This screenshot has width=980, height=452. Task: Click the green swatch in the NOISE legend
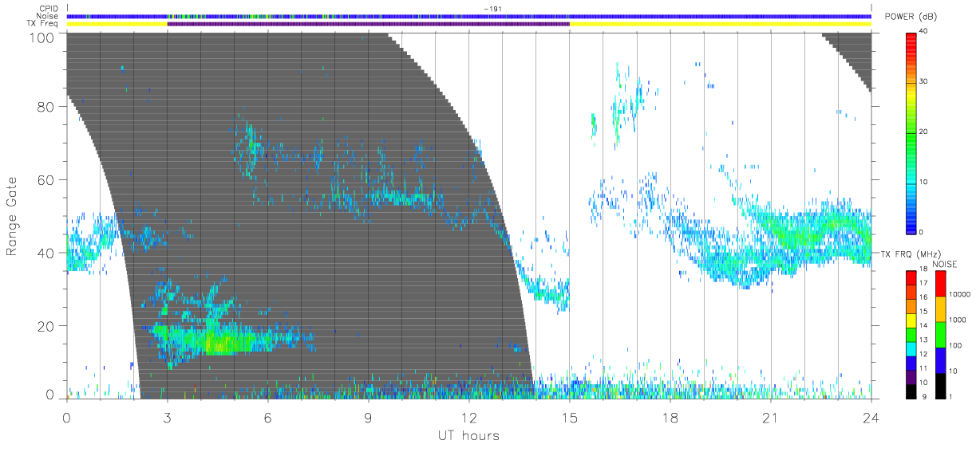[939, 334]
